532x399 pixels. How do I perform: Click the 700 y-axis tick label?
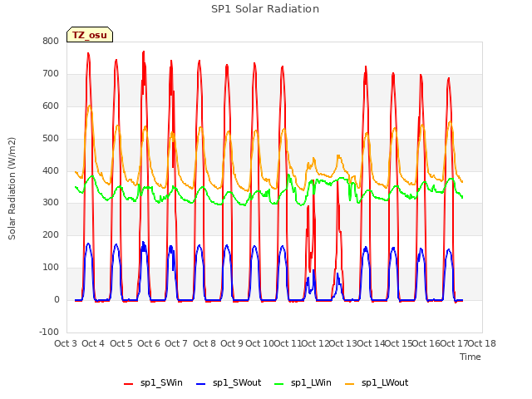pos(51,74)
